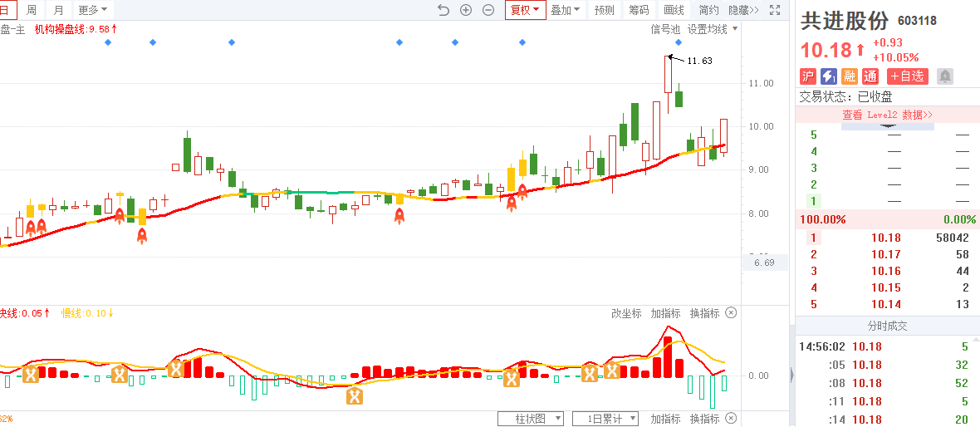The width and height of the screenshot is (980, 427).
Task: Set a price alert with bell icon
Action: tap(945, 76)
